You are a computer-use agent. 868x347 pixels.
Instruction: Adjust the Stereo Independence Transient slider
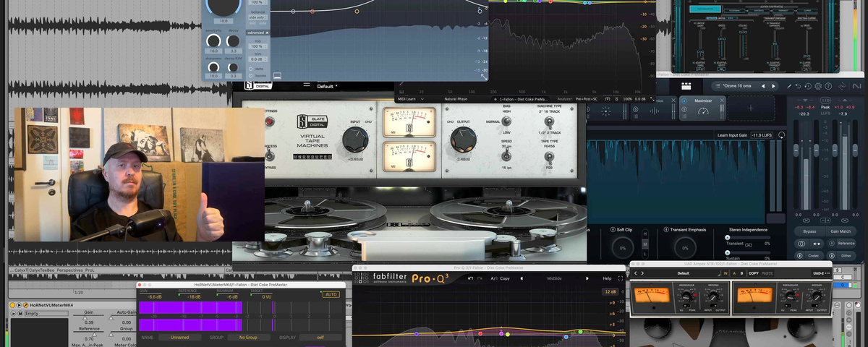728,237
